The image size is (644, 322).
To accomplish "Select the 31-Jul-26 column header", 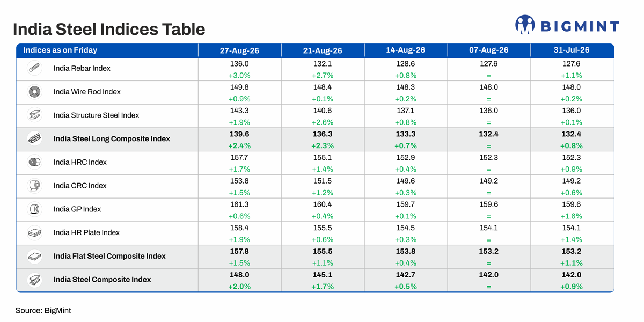I will (572, 50).
